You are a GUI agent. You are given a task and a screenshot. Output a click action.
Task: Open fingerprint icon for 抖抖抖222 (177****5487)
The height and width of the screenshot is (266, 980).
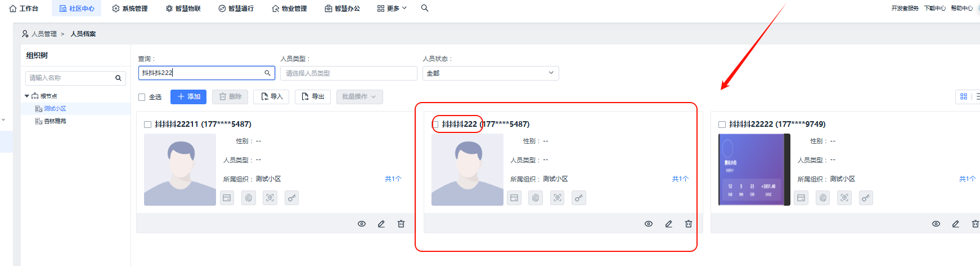(536, 198)
